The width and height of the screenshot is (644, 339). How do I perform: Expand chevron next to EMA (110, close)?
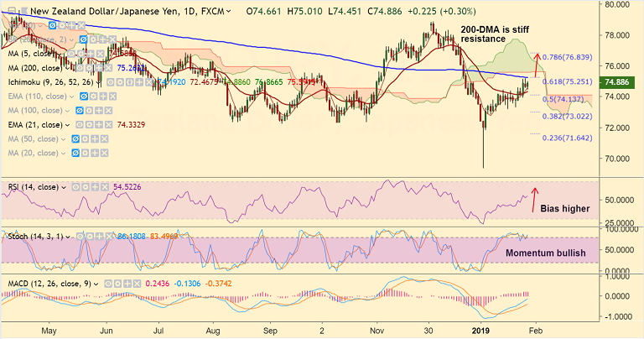pyautogui.click(x=71, y=96)
